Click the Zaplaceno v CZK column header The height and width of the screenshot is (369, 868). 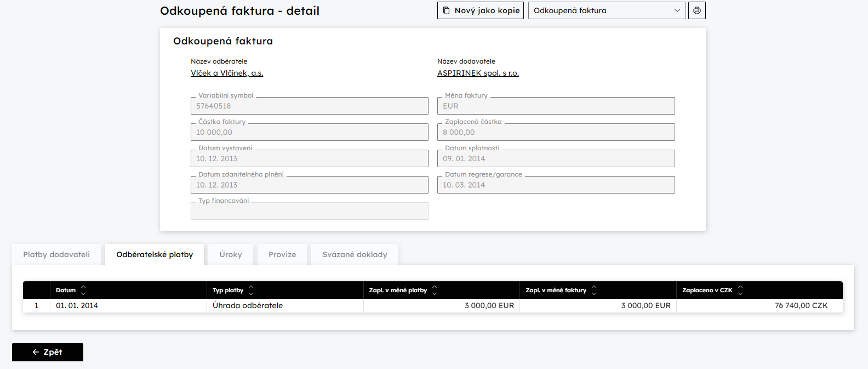(x=759, y=290)
